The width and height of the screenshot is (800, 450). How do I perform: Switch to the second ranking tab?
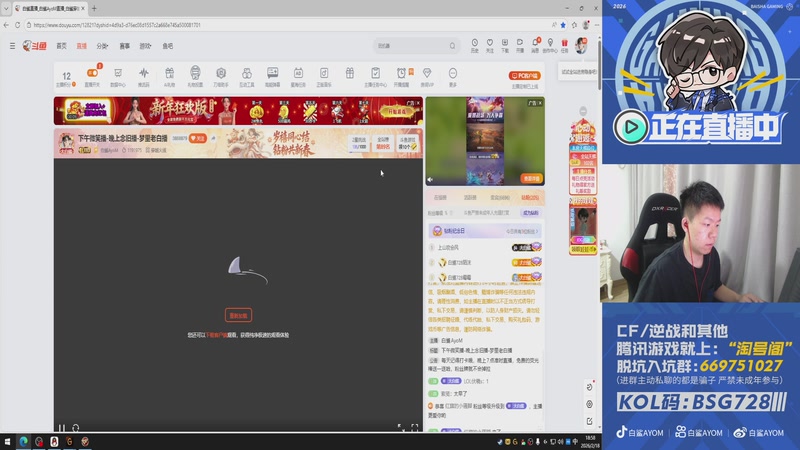point(470,197)
